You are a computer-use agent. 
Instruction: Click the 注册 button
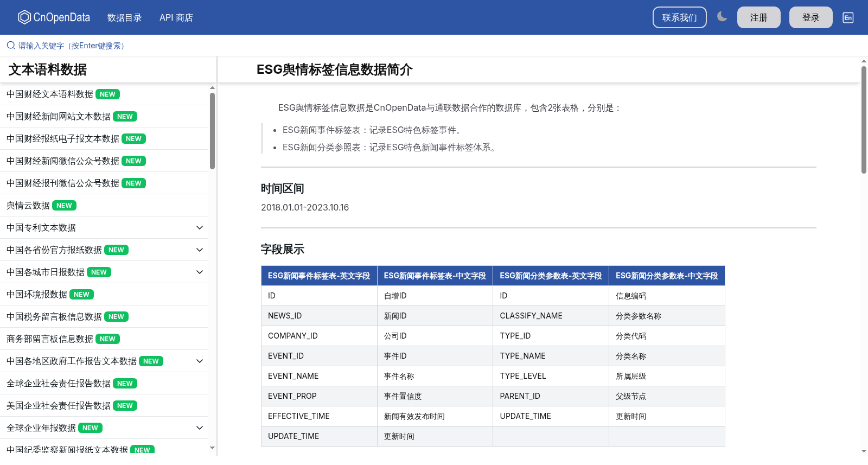coord(759,17)
